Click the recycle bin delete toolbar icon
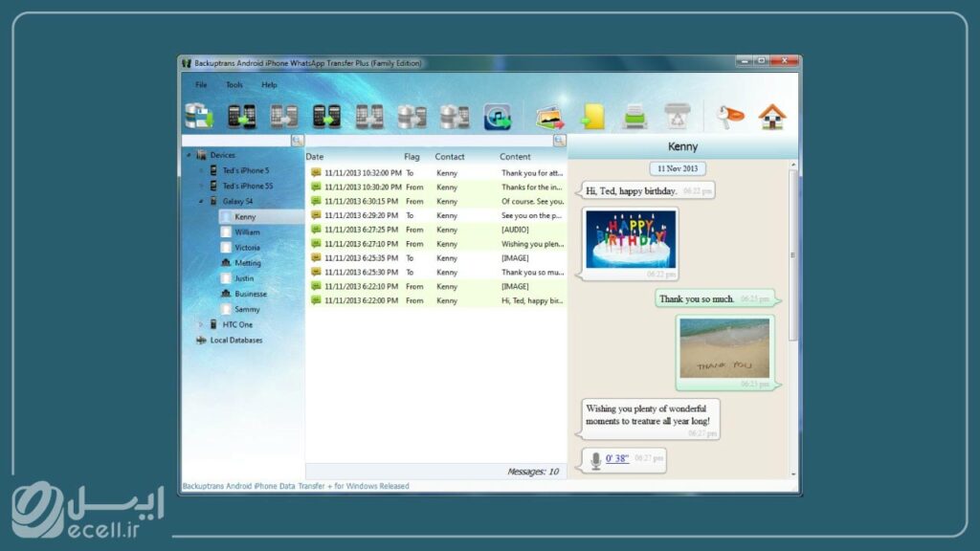The image size is (980, 551). coord(678,117)
